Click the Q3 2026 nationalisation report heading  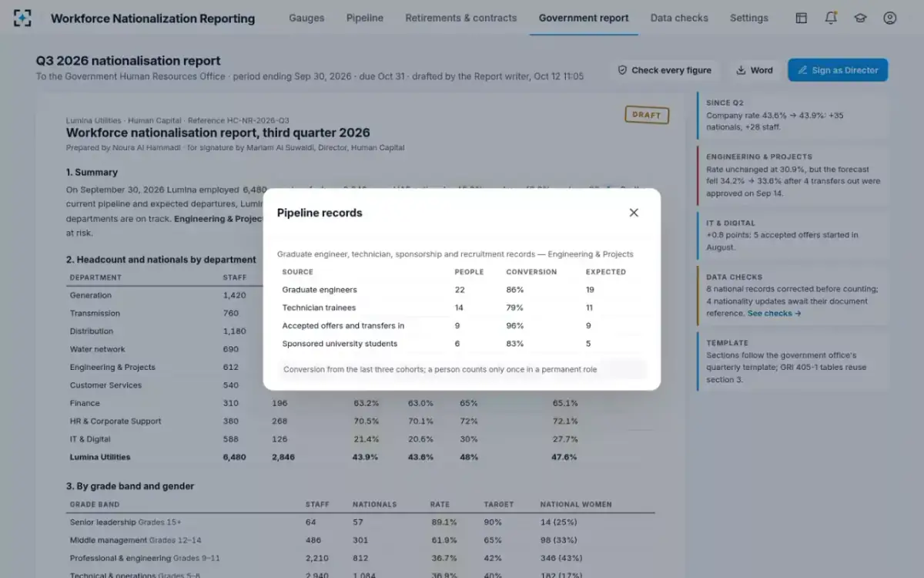[128, 61]
